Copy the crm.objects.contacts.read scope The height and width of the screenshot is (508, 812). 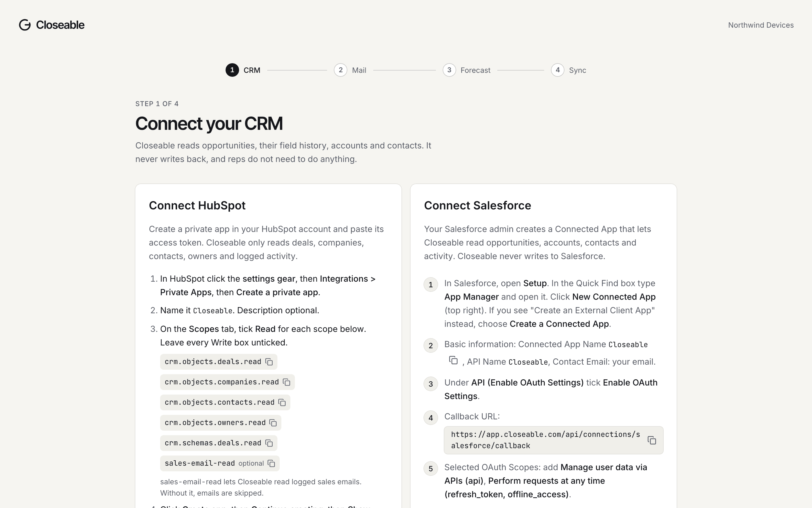[x=282, y=402]
